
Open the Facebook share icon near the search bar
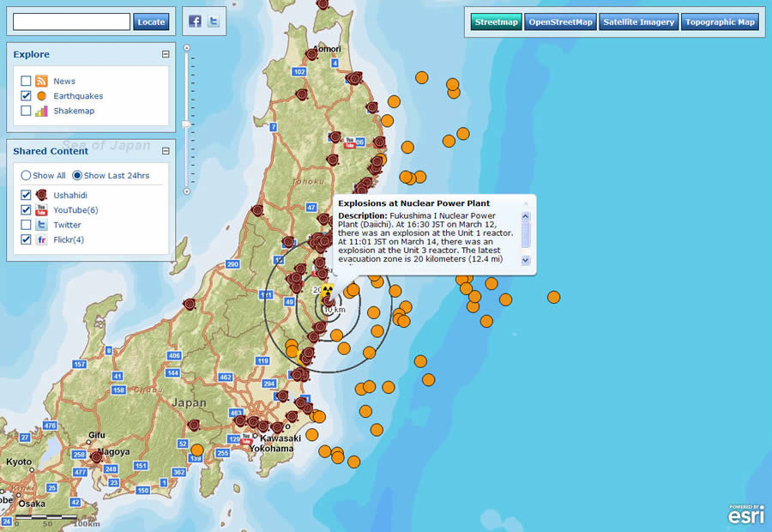(198, 20)
